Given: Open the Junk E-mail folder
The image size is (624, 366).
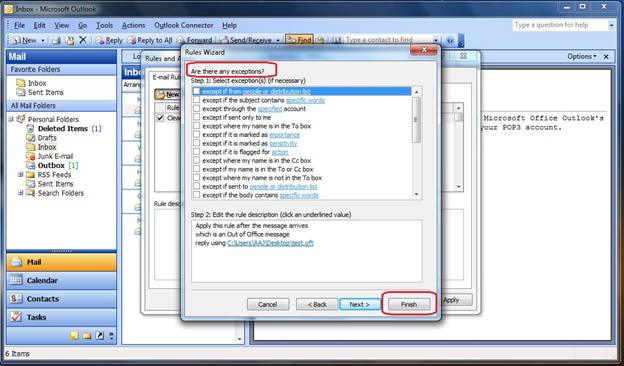Looking at the screenshot, I should [55, 156].
